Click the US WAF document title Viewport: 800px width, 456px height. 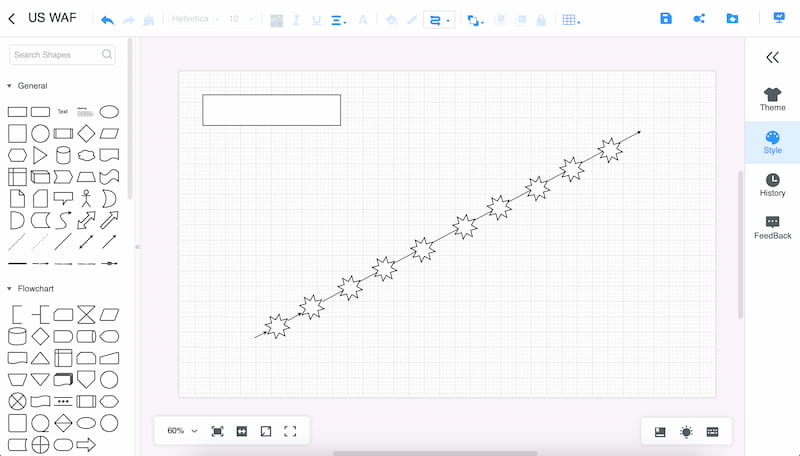click(x=52, y=18)
